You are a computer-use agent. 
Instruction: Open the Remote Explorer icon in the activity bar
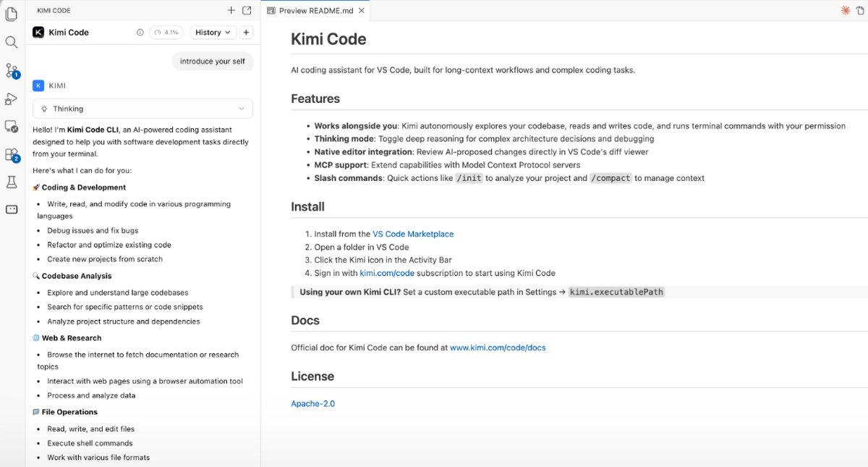pos(12,127)
